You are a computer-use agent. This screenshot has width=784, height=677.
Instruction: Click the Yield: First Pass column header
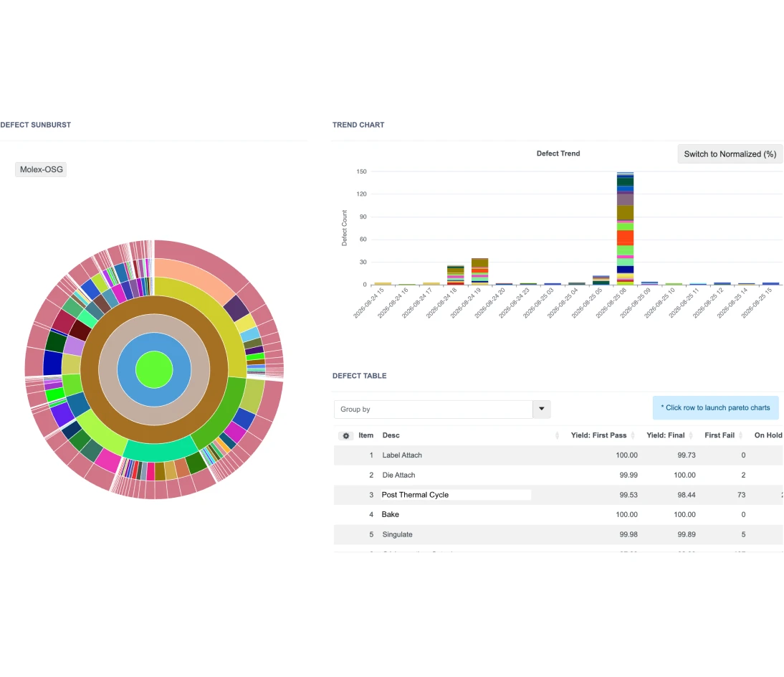(598, 435)
